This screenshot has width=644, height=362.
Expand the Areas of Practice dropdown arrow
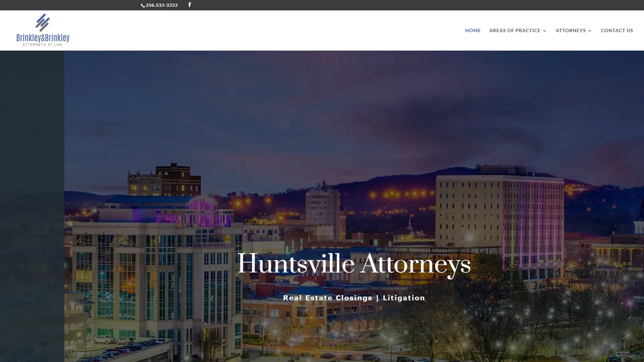pyautogui.click(x=544, y=31)
